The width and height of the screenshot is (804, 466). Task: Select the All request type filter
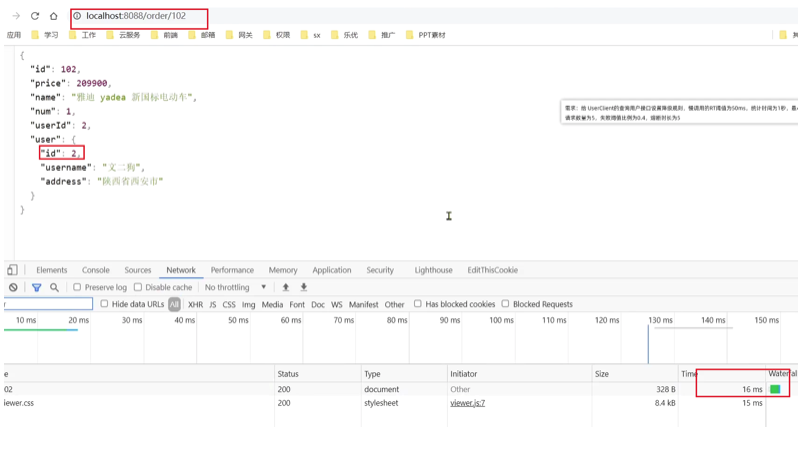pos(174,305)
